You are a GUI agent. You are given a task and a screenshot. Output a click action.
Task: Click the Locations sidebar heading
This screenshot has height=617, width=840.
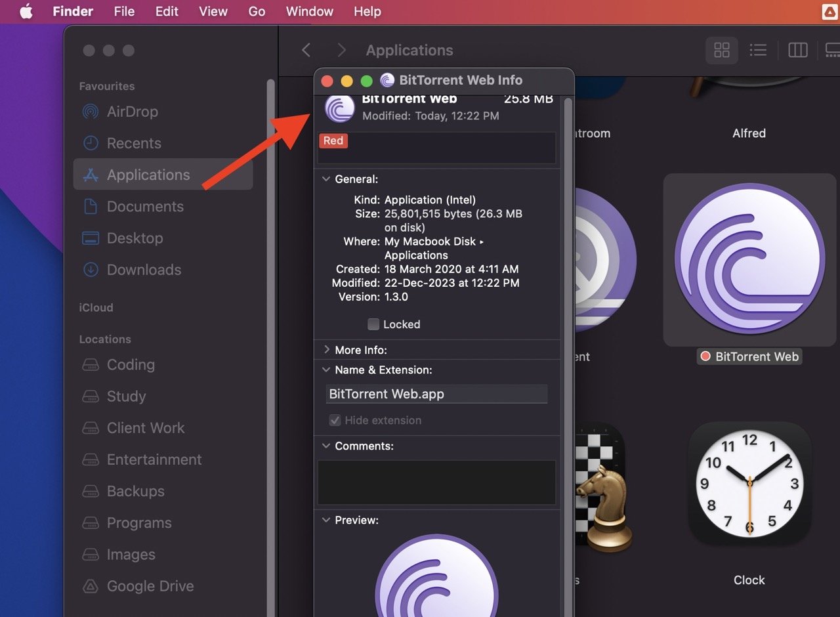[x=105, y=339]
